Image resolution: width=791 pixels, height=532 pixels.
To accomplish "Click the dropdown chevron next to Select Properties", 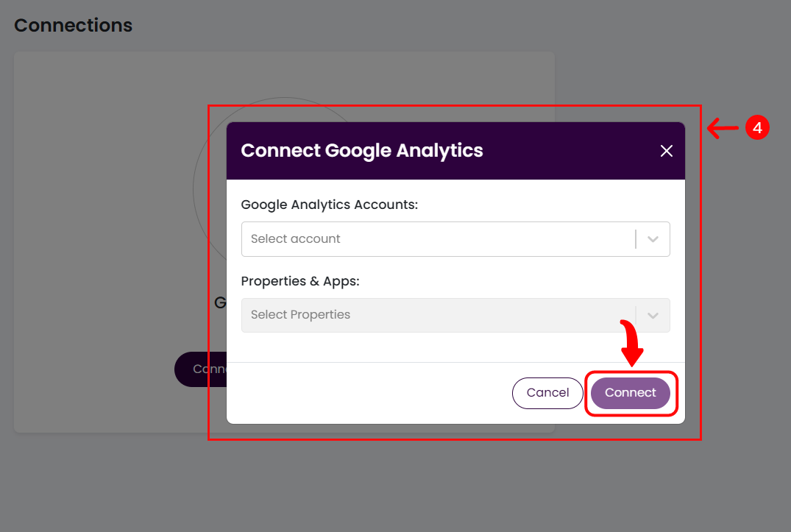I will pyautogui.click(x=652, y=315).
